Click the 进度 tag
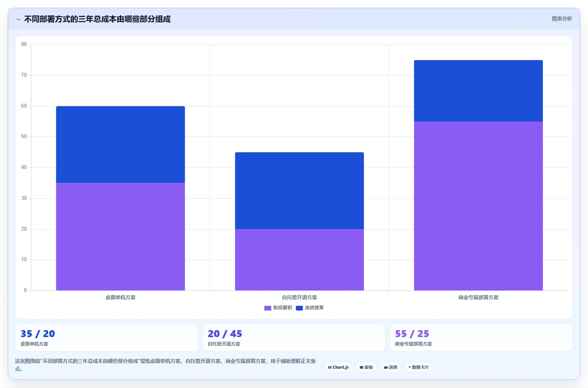Screen dimensions: 588x388 [391, 367]
